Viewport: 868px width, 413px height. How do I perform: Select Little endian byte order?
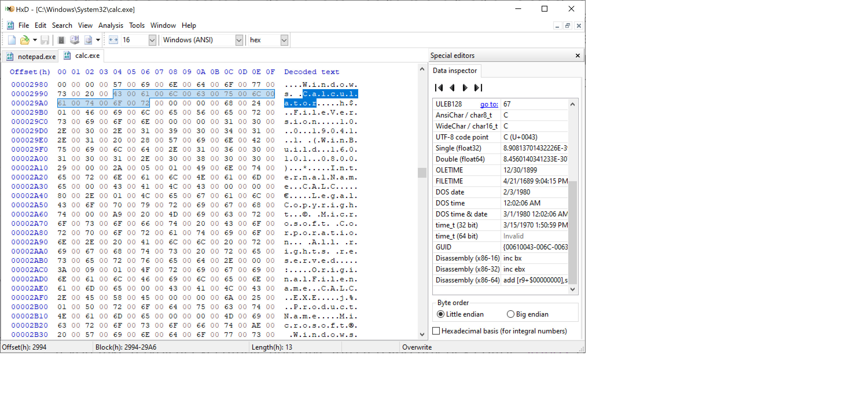(440, 314)
